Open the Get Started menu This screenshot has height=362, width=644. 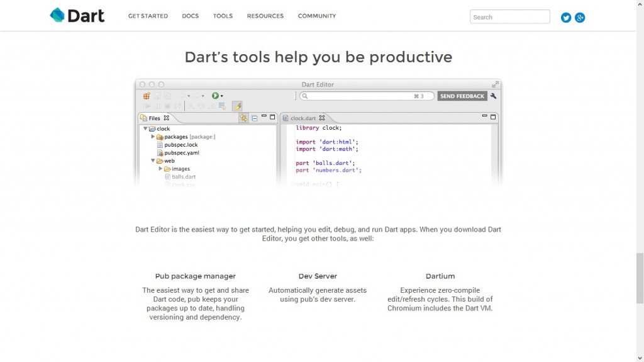[x=148, y=16]
